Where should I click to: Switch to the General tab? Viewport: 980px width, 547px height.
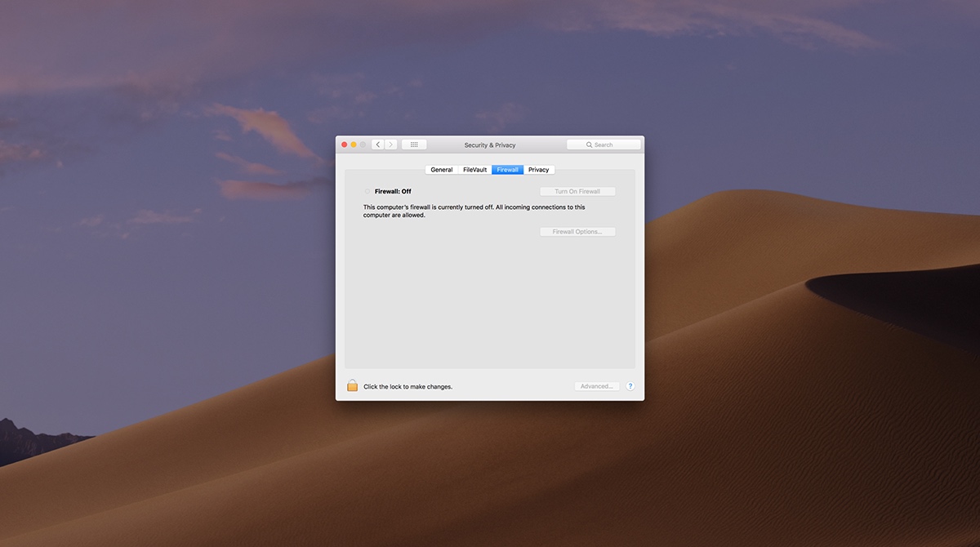click(x=441, y=169)
